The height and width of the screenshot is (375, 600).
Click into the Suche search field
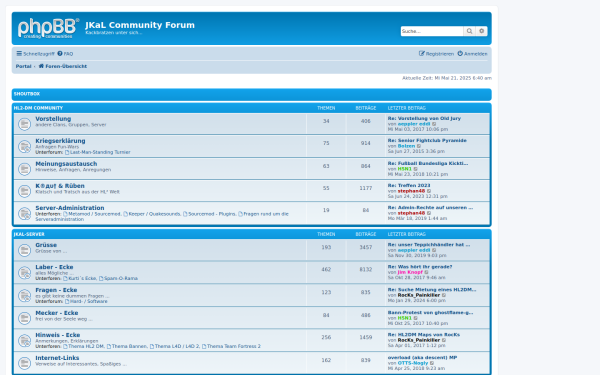432,31
